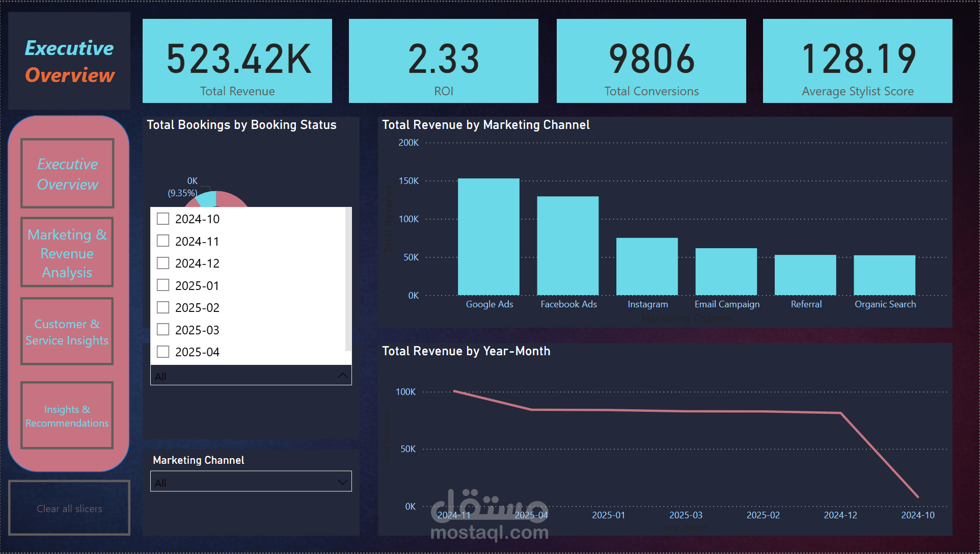The image size is (980, 554).
Task: Click the Instagram revenue bar
Action: [647, 267]
